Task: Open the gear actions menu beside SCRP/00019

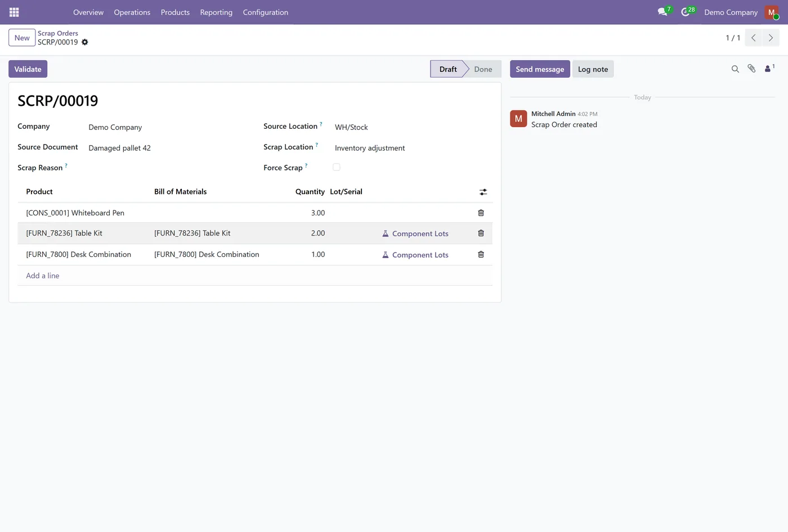Action: coord(85,42)
